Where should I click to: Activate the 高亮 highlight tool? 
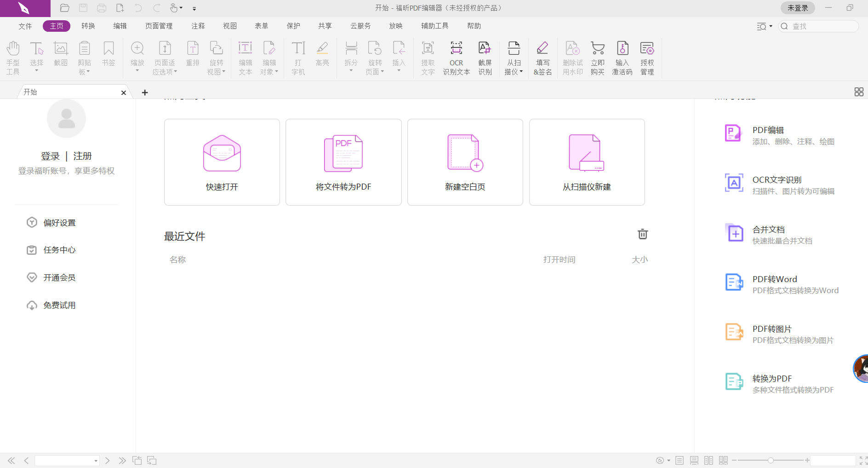coord(322,54)
